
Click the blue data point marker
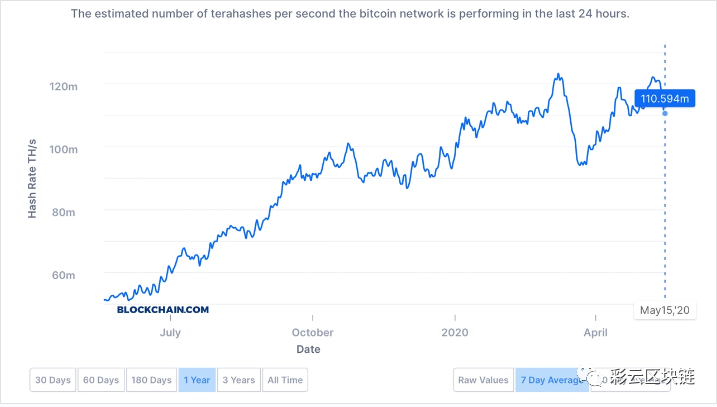(665, 112)
